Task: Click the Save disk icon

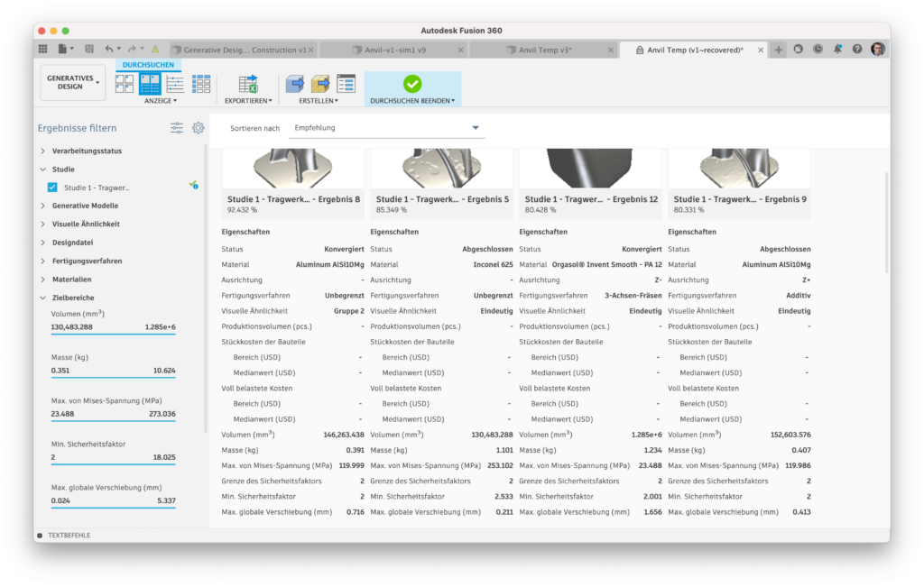Action: pyautogui.click(x=89, y=50)
